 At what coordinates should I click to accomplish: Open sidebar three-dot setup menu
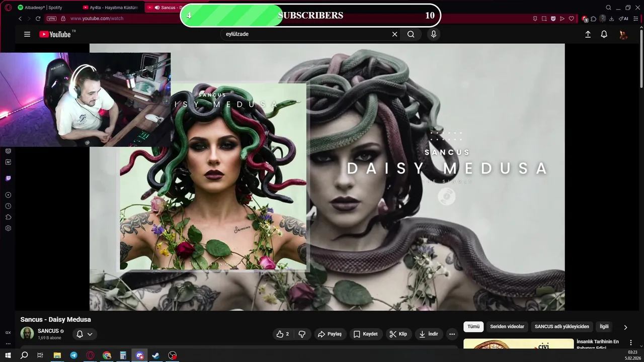pos(8,344)
